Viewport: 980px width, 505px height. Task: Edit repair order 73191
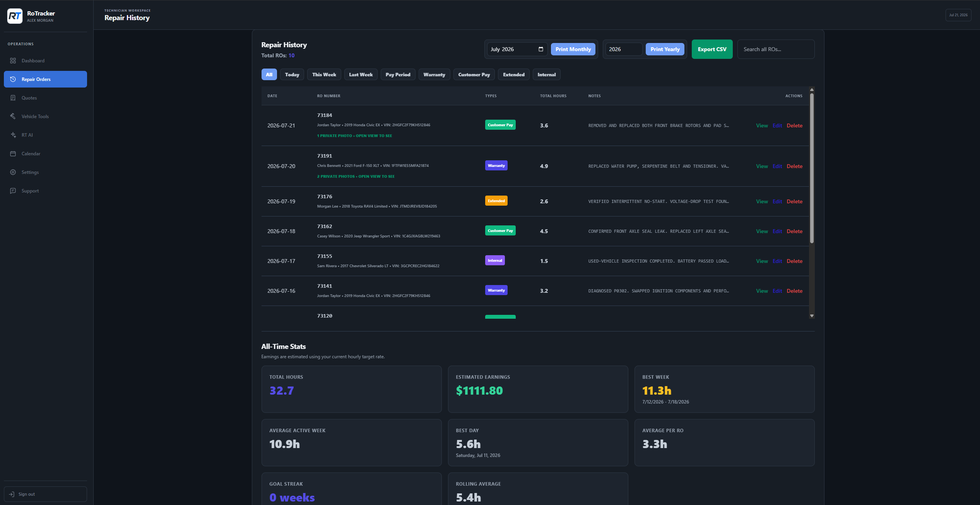point(777,166)
